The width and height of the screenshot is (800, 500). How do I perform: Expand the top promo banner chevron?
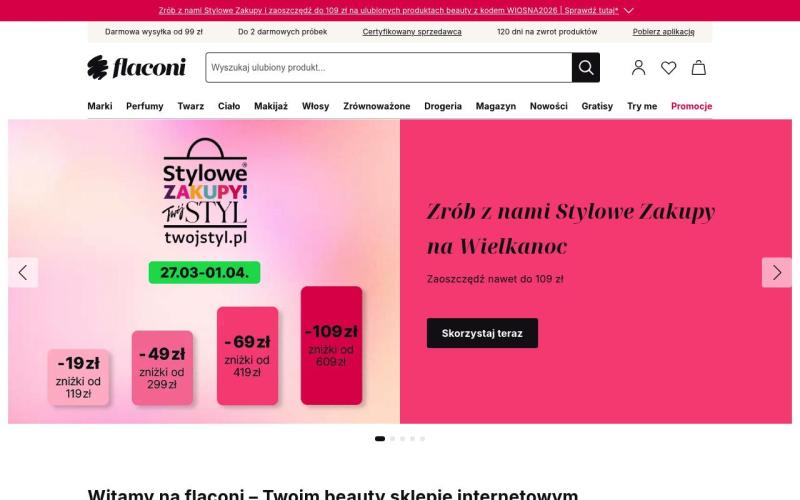coord(629,10)
